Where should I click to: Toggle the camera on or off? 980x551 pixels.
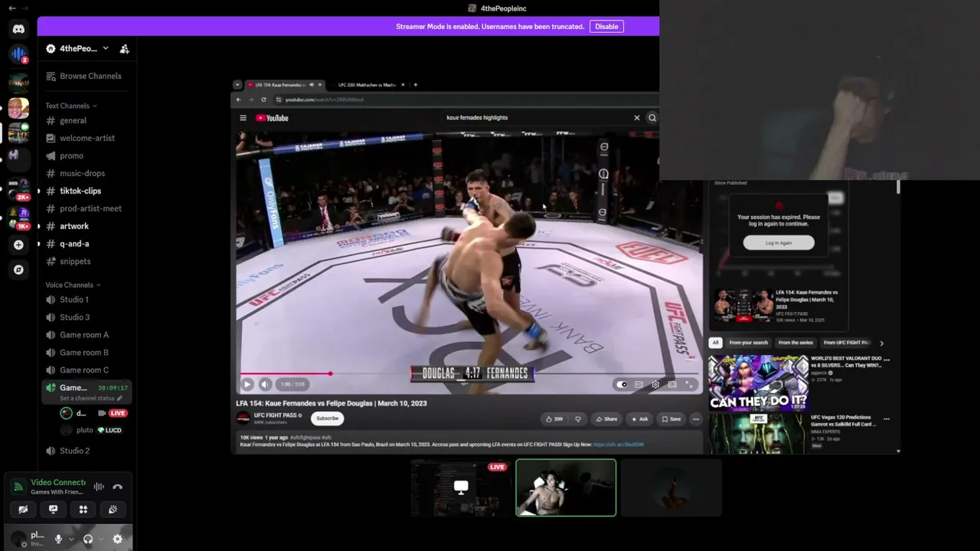pyautogui.click(x=23, y=509)
